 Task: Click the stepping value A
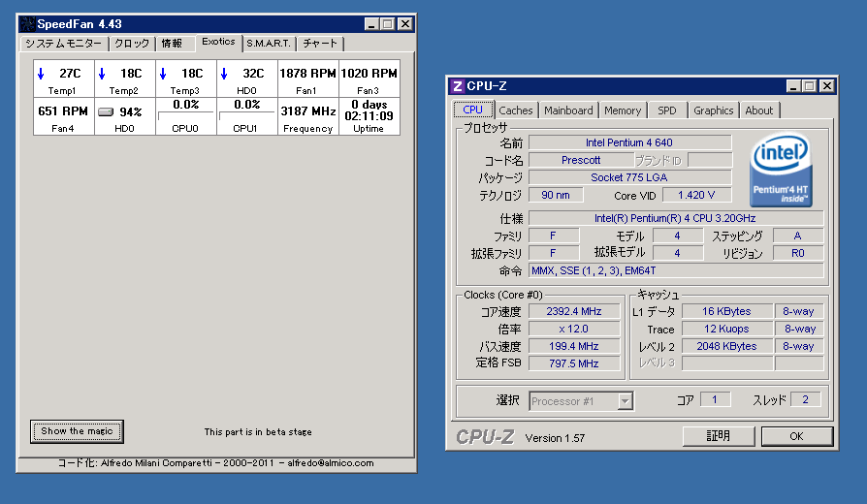click(798, 236)
